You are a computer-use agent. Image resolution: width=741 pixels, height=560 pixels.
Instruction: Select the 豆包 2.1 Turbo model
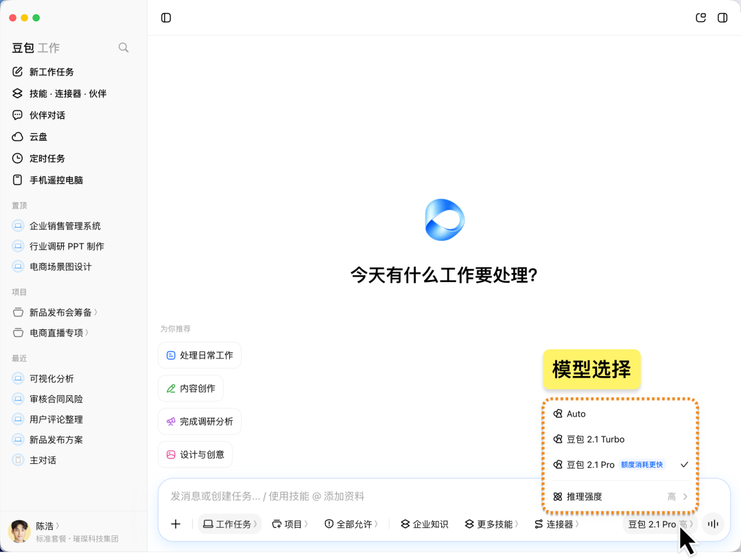point(620,439)
